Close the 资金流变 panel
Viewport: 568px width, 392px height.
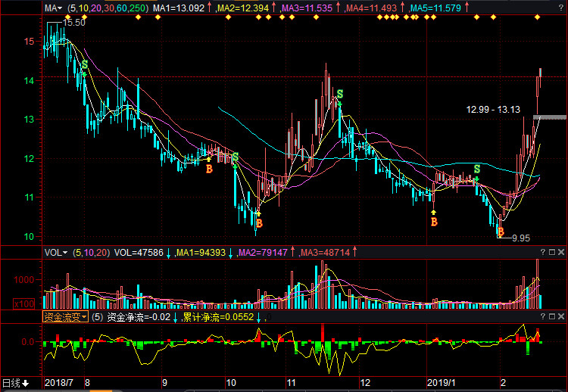(560, 316)
